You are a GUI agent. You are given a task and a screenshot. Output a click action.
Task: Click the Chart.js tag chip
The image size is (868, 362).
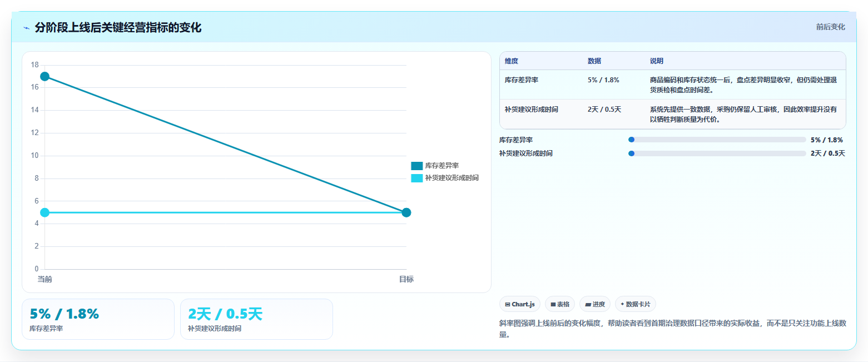pos(520,304)
